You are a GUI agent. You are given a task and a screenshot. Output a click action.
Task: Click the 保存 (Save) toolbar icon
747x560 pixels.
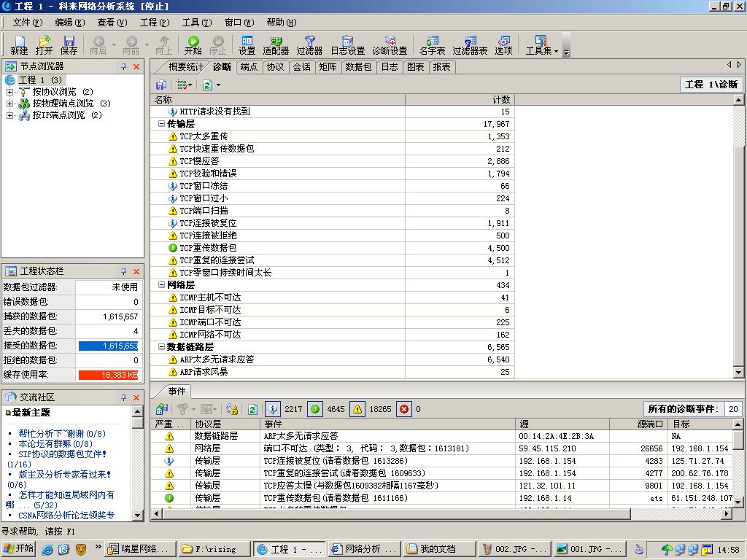tap(69, 44)
